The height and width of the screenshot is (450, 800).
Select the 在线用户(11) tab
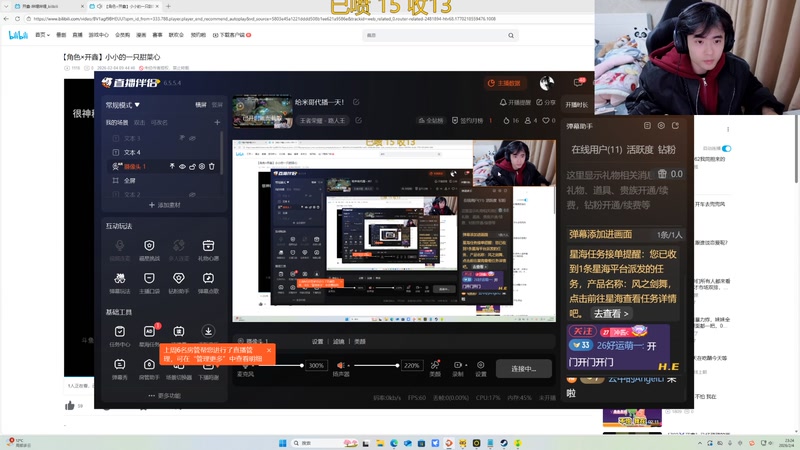pos(596,149)
